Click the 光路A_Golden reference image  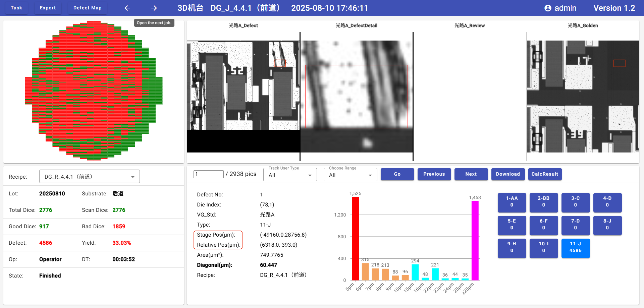pos(583,97)
